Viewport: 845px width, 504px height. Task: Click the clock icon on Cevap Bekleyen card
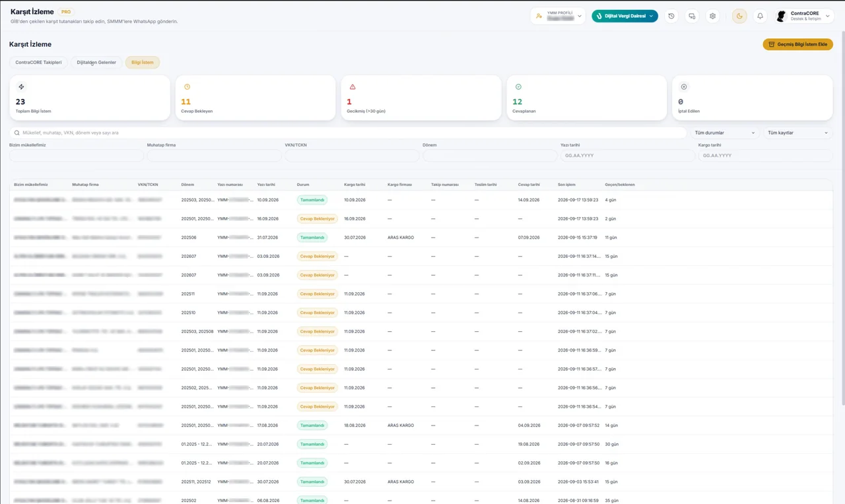[187, 86]
